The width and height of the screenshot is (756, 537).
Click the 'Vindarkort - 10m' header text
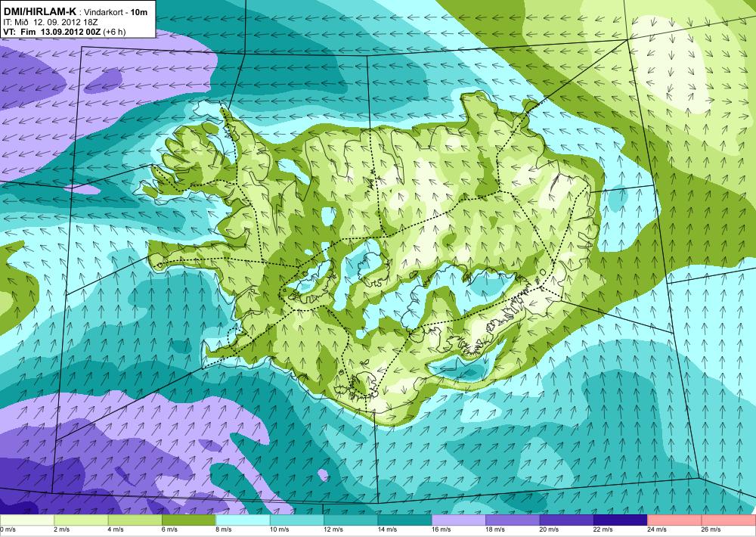tap(116, 12)
